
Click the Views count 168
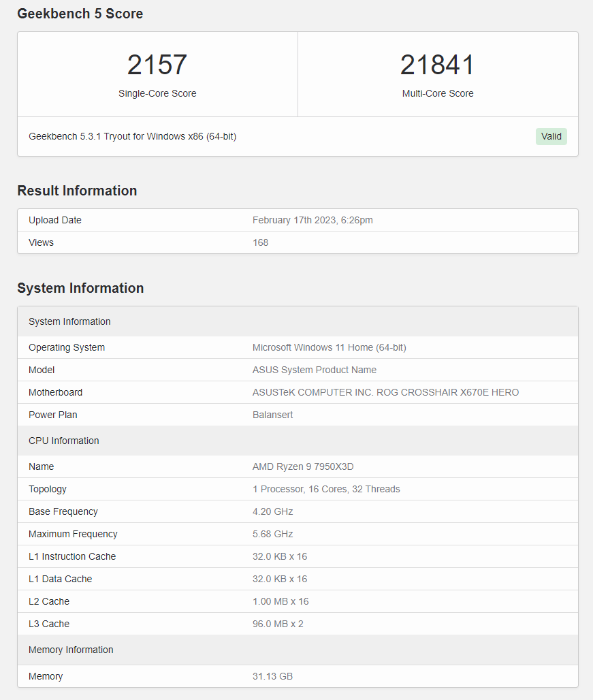260,242
